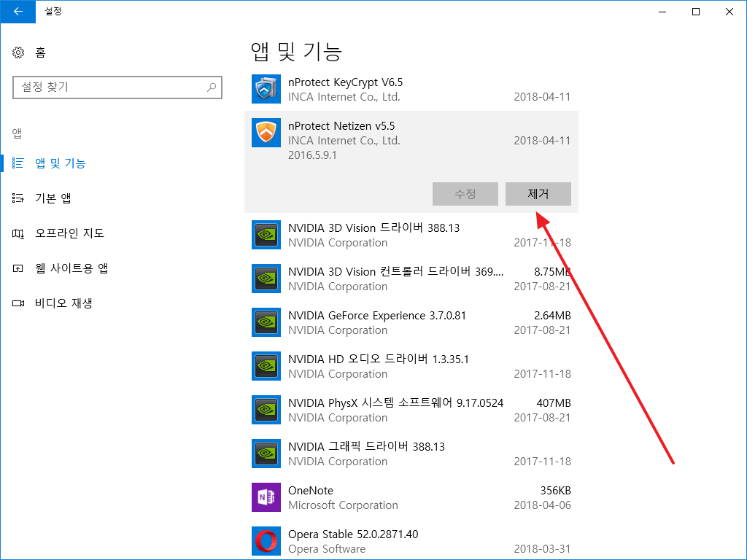Click the NVIDIA HD 오디오 드라이버 icon
Viewport: 747px width, 560px height.
pos(266,366)
